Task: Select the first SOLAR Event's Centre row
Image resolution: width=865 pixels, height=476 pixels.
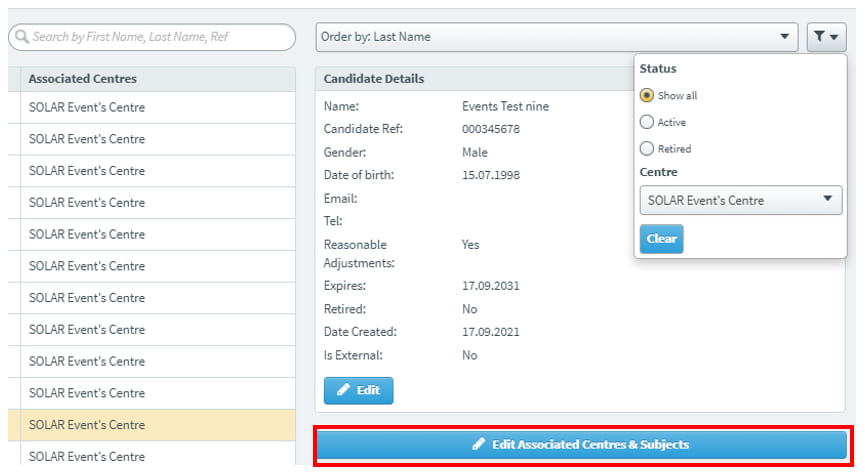Action: pyautogui.click(x=87, y=107)
